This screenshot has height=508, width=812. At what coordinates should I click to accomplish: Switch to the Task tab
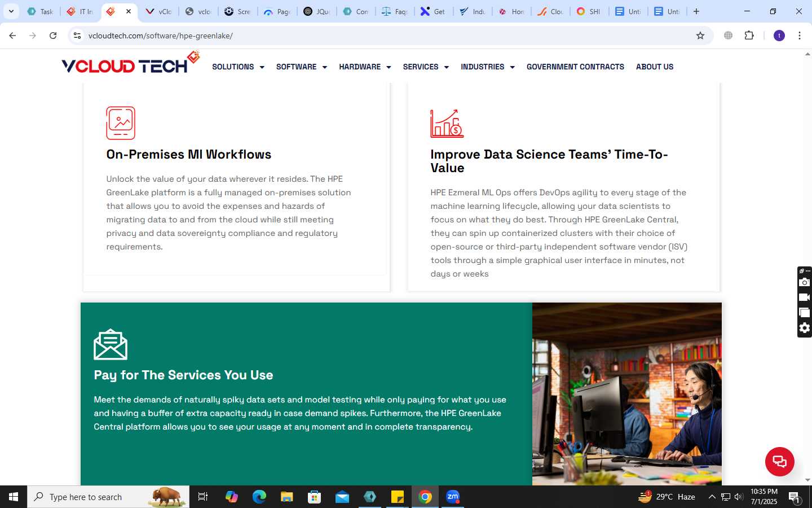(x=41, y=11)
